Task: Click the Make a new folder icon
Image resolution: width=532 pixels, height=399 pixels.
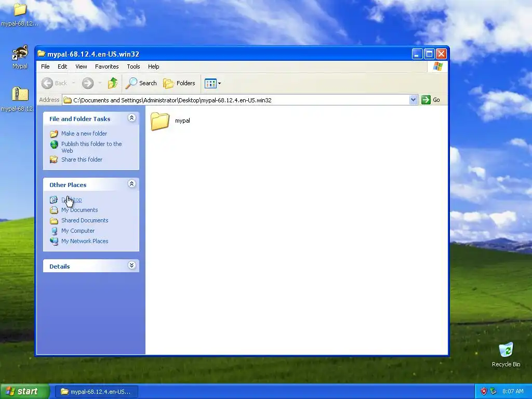Action: tap(54, 134)
